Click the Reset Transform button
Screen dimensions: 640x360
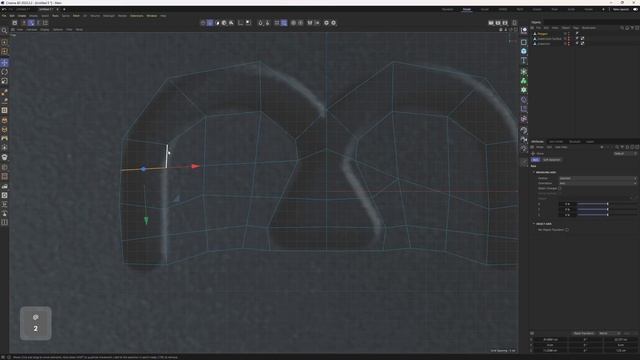pyautogui.click(x=584, y=333)
